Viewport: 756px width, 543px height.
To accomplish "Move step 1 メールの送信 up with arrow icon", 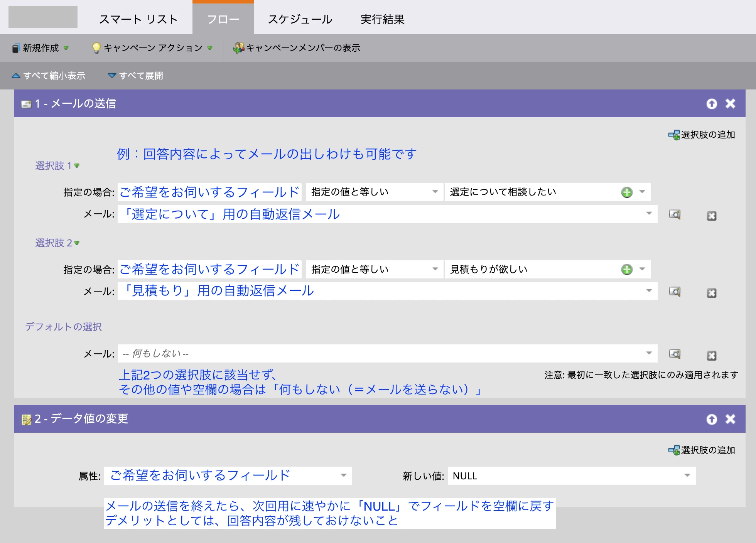I will click(x=712, y=104).
